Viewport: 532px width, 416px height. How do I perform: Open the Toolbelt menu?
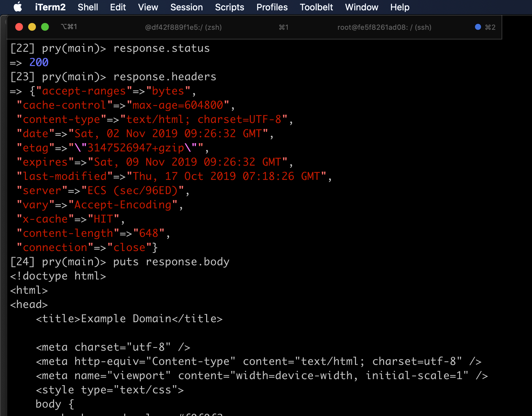(316, 7)
